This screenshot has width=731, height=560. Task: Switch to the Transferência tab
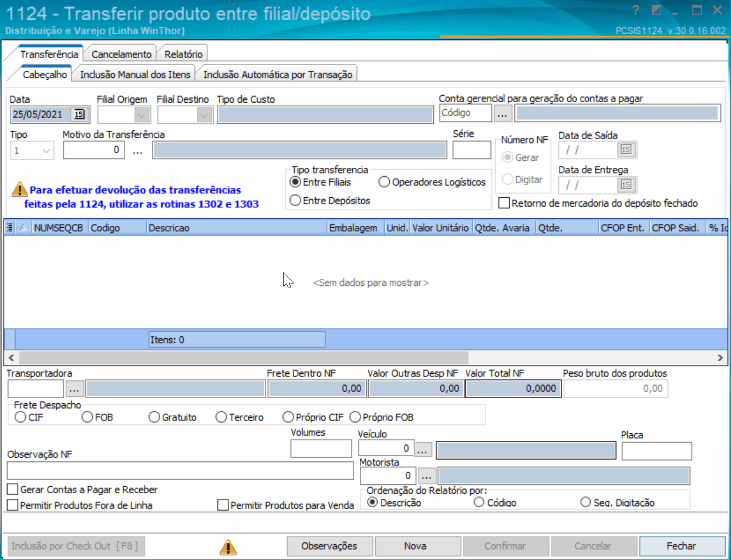[x=49, y=54]
